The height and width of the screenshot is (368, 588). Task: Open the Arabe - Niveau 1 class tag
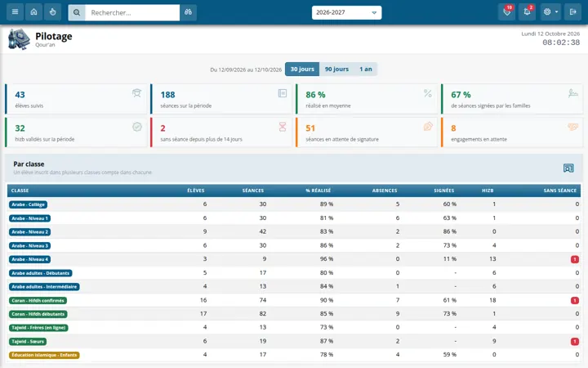(29, 218)
